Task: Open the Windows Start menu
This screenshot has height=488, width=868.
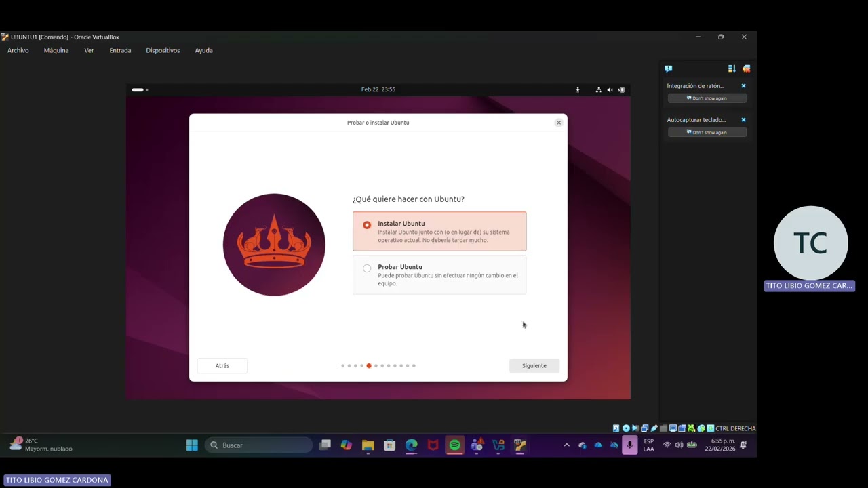Action: (192, 445)
